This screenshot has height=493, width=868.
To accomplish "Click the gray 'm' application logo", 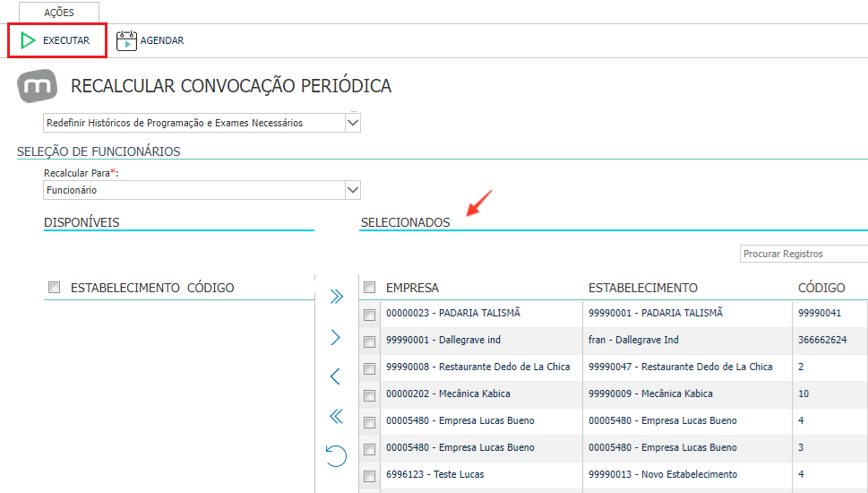I will [x=37, y=85].
